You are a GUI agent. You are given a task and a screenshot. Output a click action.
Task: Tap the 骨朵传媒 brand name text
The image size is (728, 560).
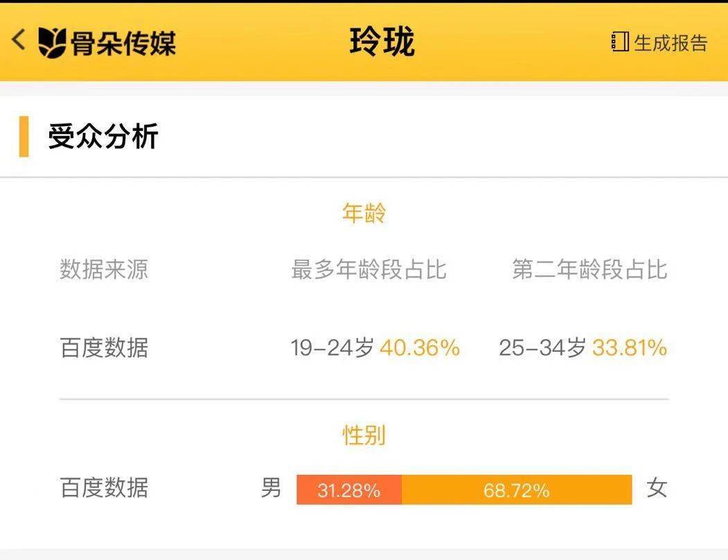tap(123, 43)
